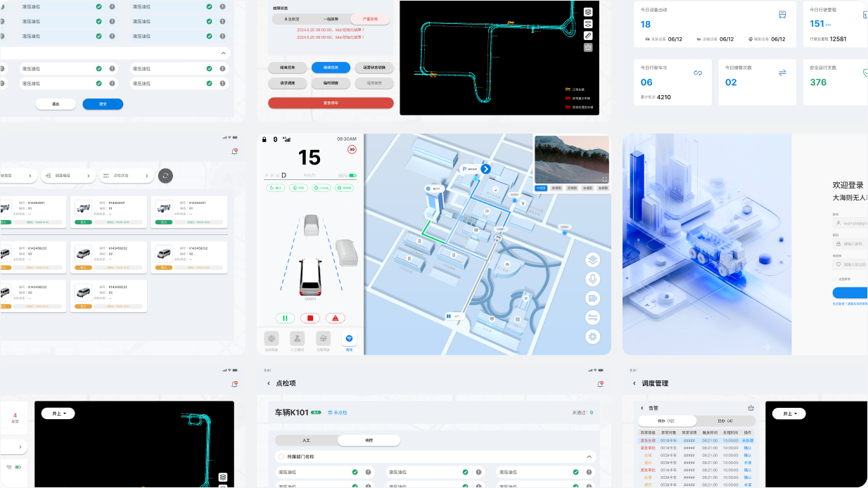The width and height of the screenshot is (868, 488).
Task: Select gear D in the P R N D selector
Action: 283,174
